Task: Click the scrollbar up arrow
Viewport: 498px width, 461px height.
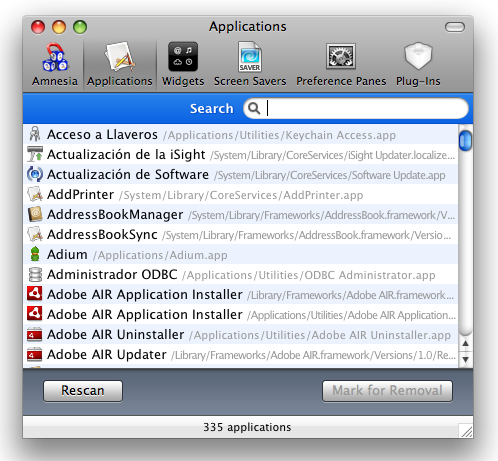Action: [x=465, y=344]
